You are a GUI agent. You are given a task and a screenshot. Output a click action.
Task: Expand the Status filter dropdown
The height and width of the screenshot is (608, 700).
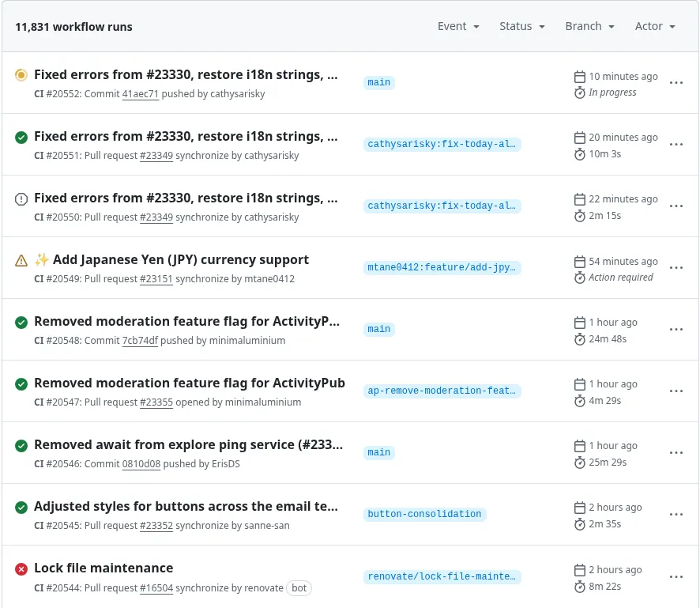tap(522, 26)
